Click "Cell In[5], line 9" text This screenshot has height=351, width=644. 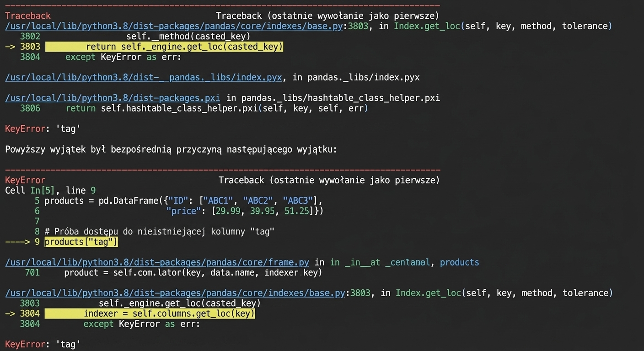click(50, 191)
